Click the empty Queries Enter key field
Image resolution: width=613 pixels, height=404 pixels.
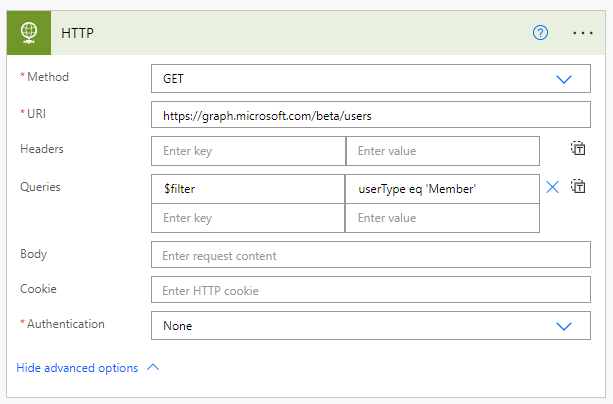pos(248,218)
